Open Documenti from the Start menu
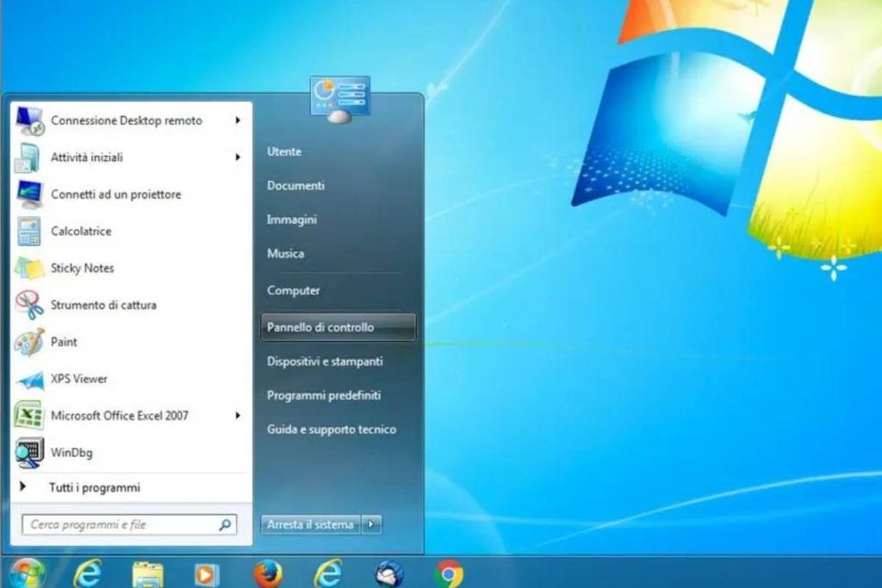Image resolution: width=882 pixels, height=588 pixels. [296, 185]
